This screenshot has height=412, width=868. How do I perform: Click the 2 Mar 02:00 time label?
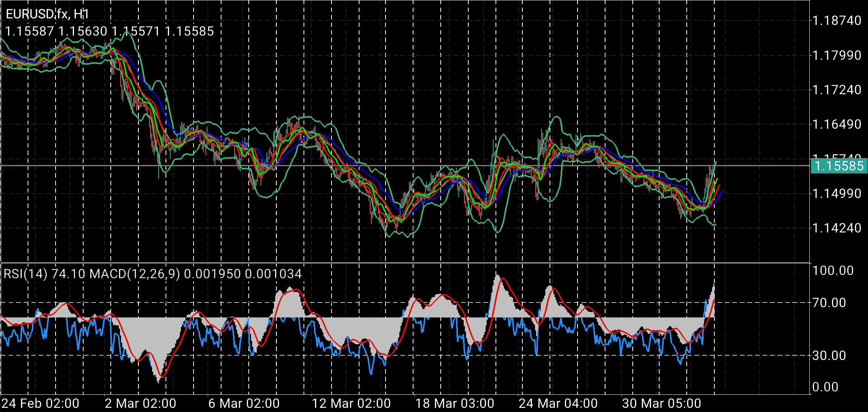click(x=140, y=403)
